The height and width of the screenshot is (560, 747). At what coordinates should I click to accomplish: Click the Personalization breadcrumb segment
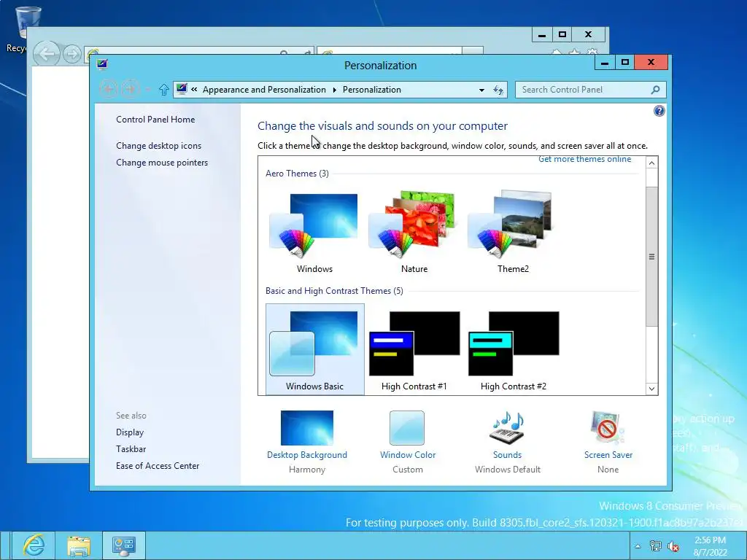pyautogui.click(x=371, y=90)
